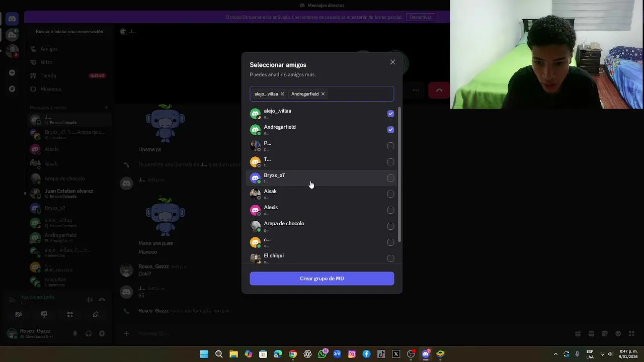Open the call more options ellipsis
The width and height of the screenshot is (644, 362).
[x=416, y=90]
